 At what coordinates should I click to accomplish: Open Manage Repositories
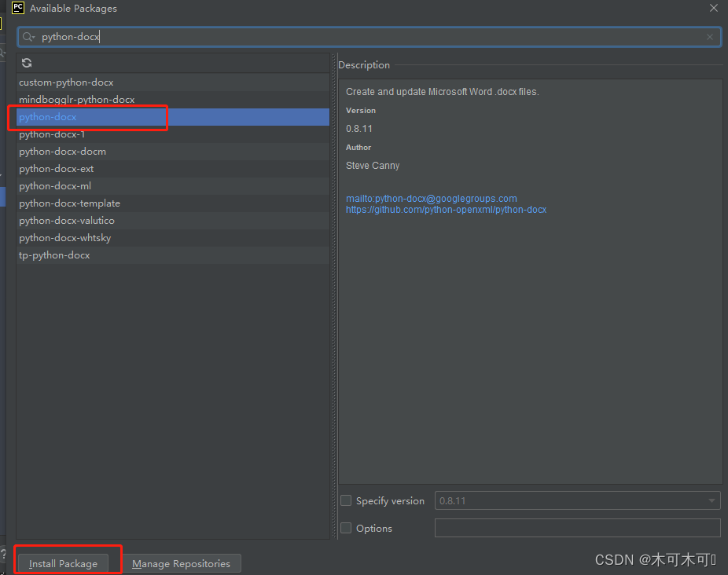tap(182, 563)
